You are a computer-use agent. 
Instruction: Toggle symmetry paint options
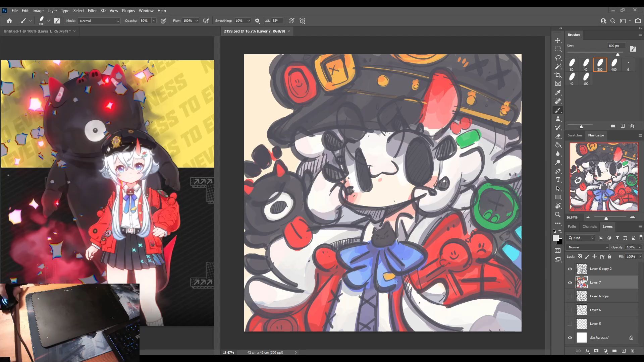302,21
